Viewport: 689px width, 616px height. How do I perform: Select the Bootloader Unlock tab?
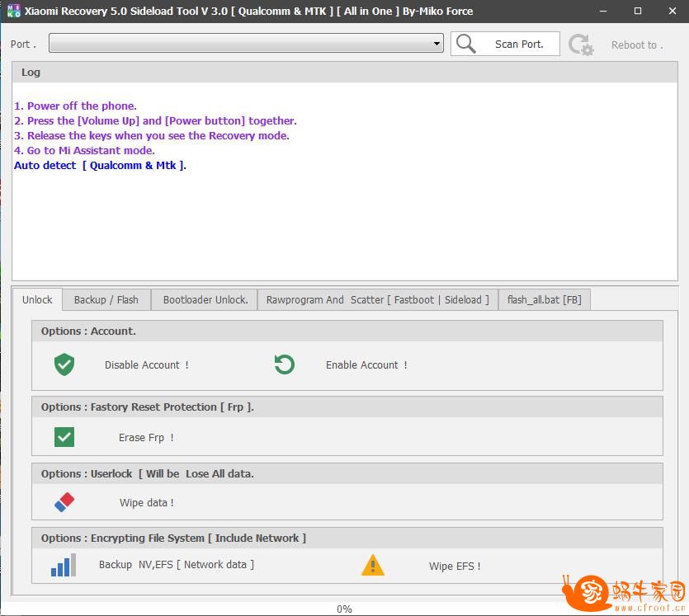tap(205, 300)
